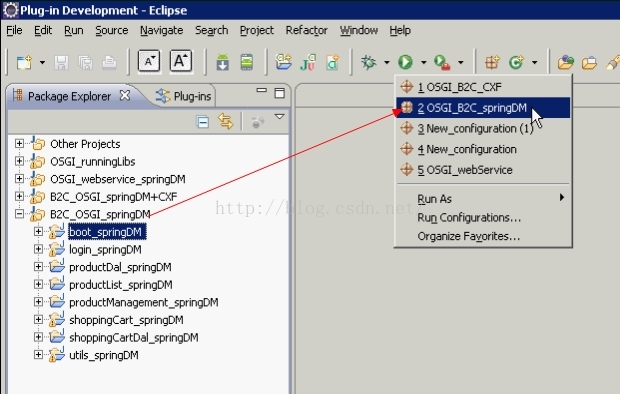Open the Search menu

[x=212, y=30]
